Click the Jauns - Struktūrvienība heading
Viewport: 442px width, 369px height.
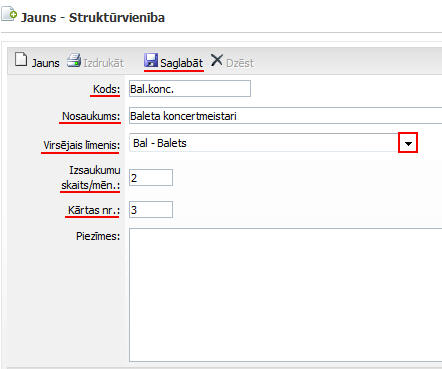(93, 17)
